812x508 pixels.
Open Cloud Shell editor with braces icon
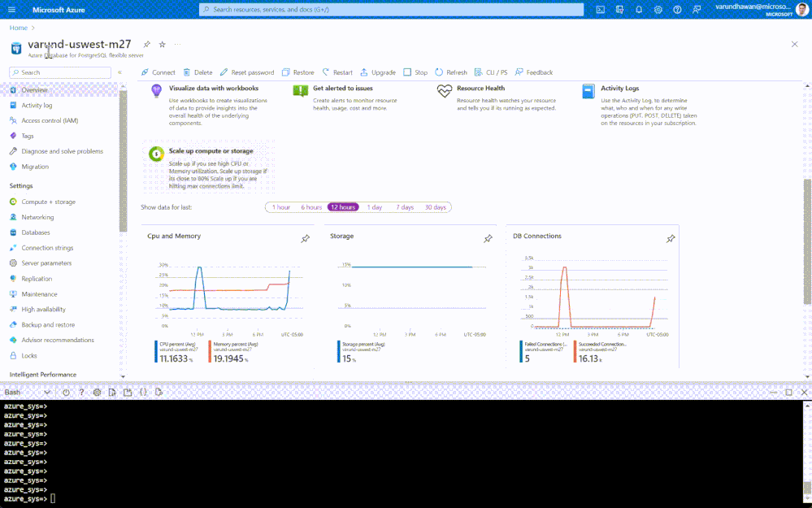143,393
